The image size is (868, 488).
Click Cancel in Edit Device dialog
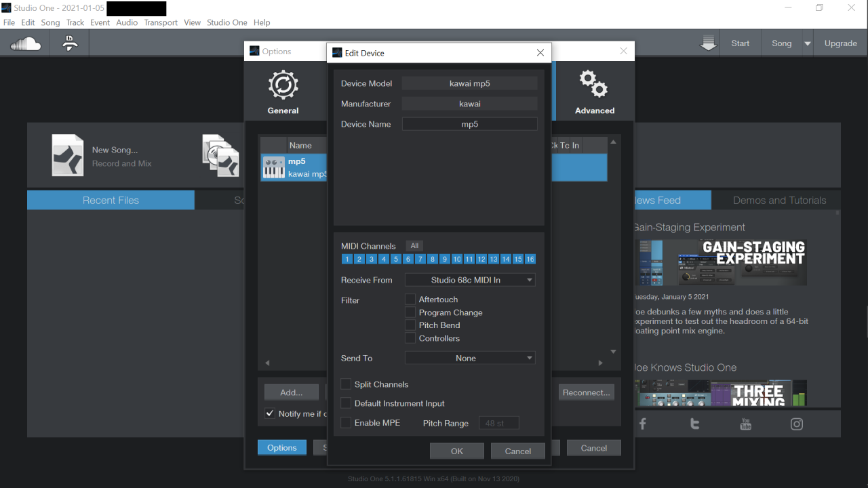pos(518,451)
